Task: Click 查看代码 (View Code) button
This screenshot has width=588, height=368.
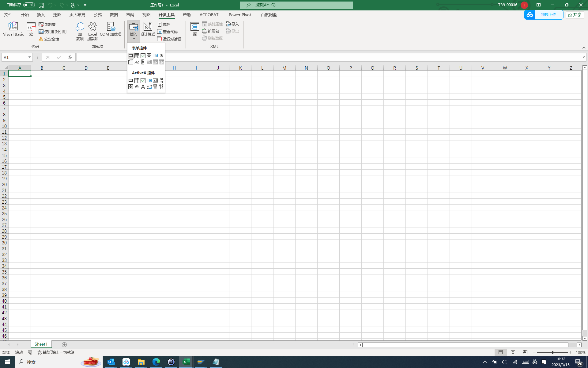Action: 168,32
